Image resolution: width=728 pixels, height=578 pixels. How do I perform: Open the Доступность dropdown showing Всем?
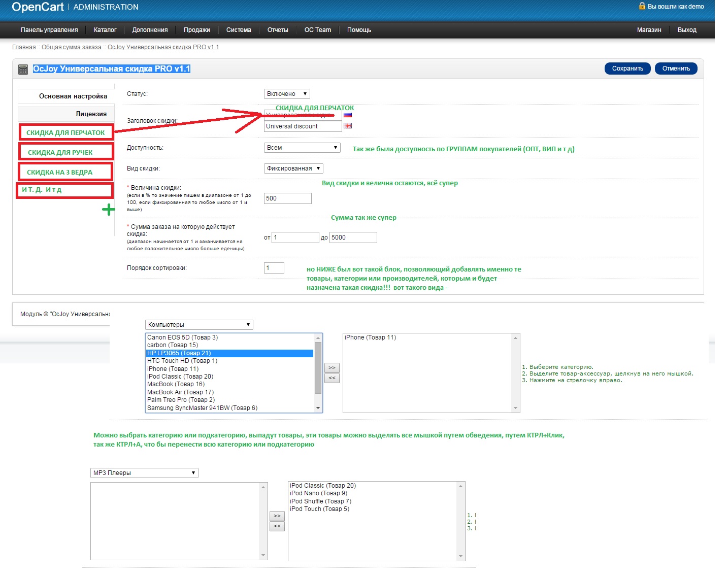tap(302, 148)
